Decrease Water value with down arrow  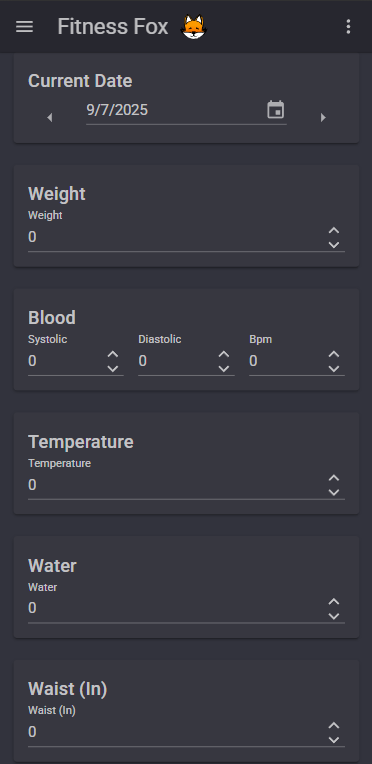tap(333, 616)
